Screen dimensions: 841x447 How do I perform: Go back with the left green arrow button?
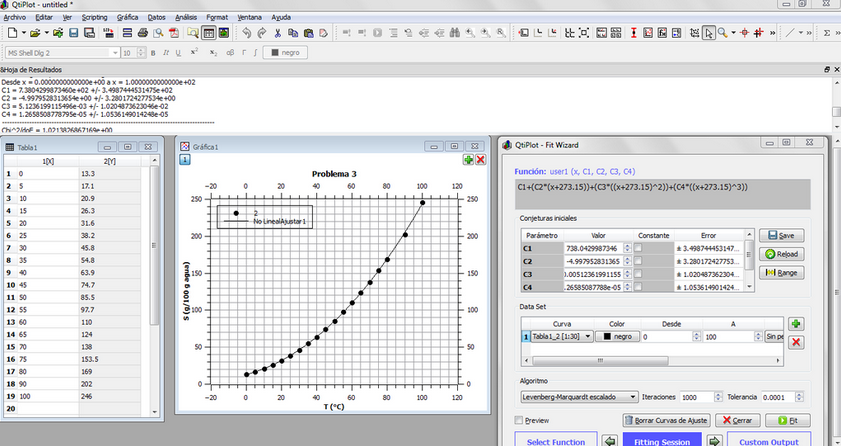coord(609,441)
